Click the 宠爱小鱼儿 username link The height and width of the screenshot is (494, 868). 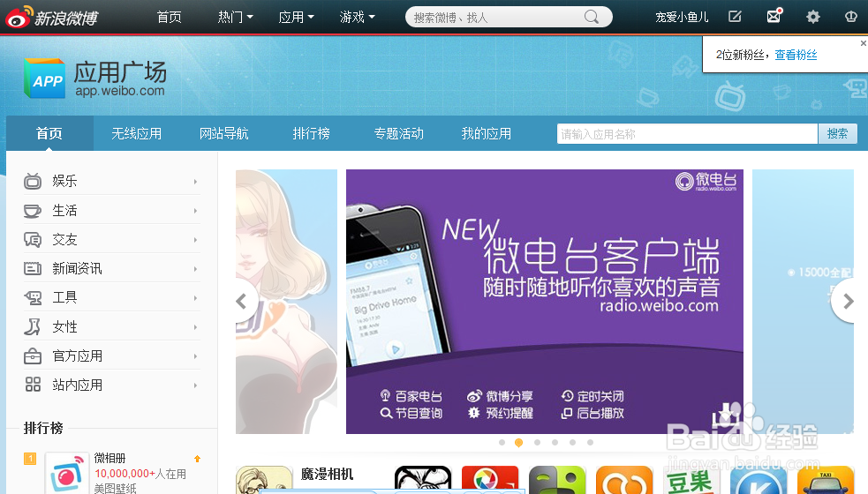[682, 17]
